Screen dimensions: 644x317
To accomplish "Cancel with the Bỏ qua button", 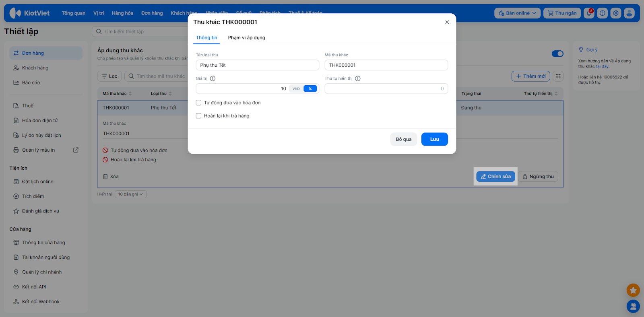I will point(404,139).
